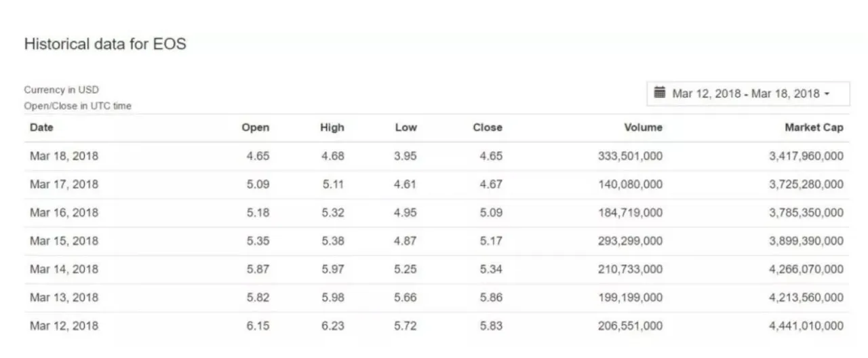Screen dimensions: 868x358
Task: Select the Mar 15, 2018 date cell
Action: (x=64, y=241)
